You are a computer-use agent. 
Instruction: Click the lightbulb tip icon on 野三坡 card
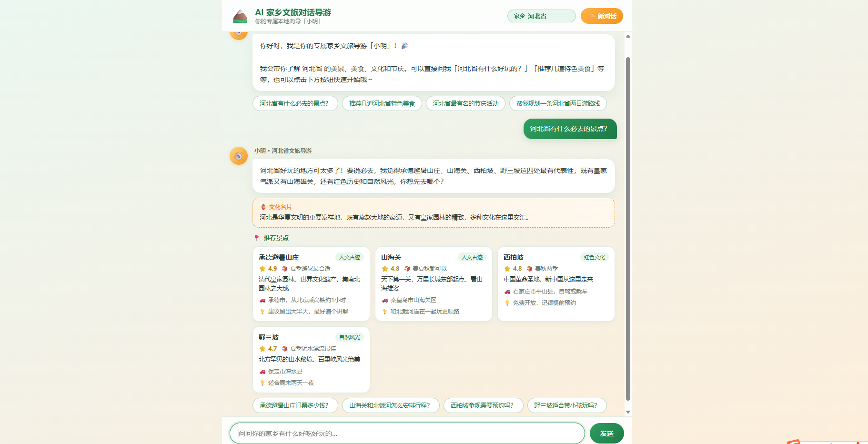[262, 383]
